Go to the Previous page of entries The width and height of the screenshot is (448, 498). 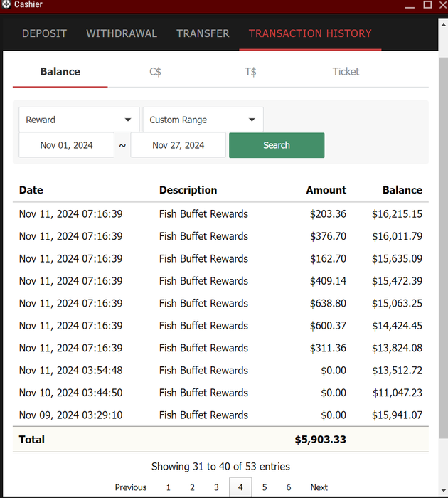(x=131, y=487)
